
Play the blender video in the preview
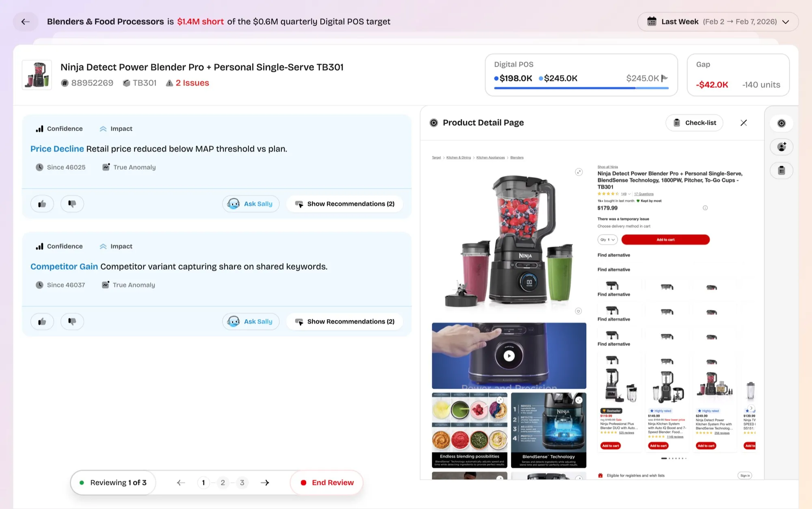point(509,356)
